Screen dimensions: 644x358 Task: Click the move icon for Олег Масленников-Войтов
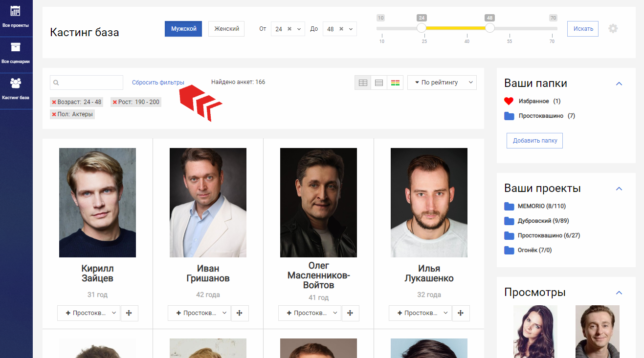(350, 313)
